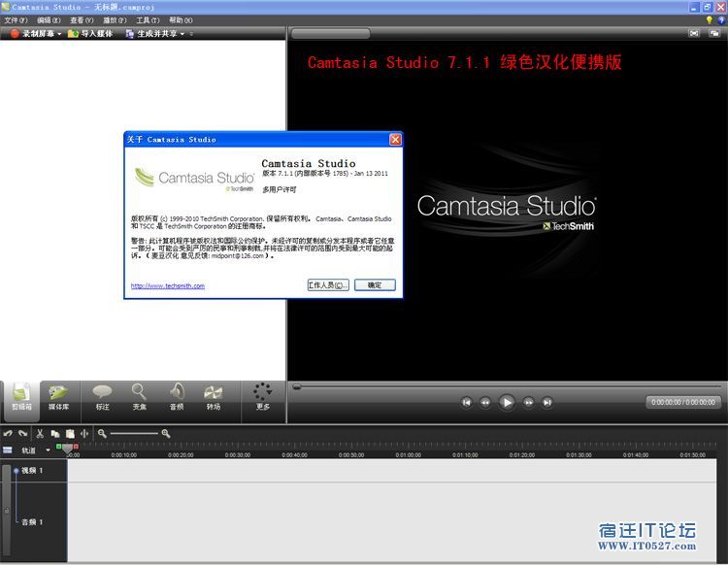Click the 确定 OK button
Image resolution: width=728 pixels, height=565 pixels.
point(375,285)
